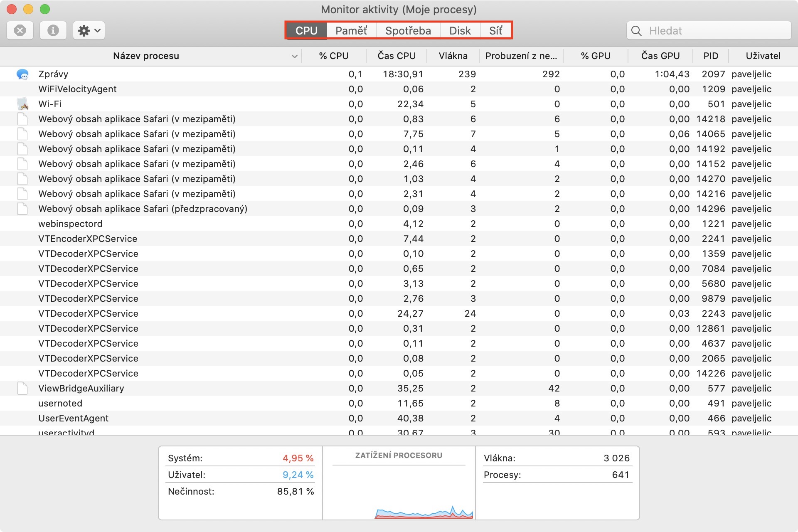
Task: Click the Safari předzpracovaný process icon
Action: pos(22,209)
